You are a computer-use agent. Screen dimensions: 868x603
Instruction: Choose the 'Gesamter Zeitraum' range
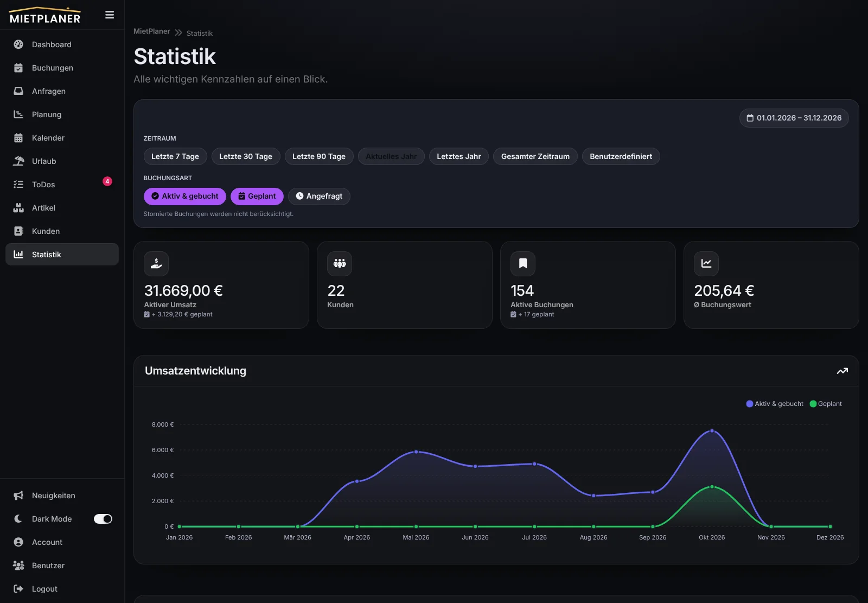[535, 157]
